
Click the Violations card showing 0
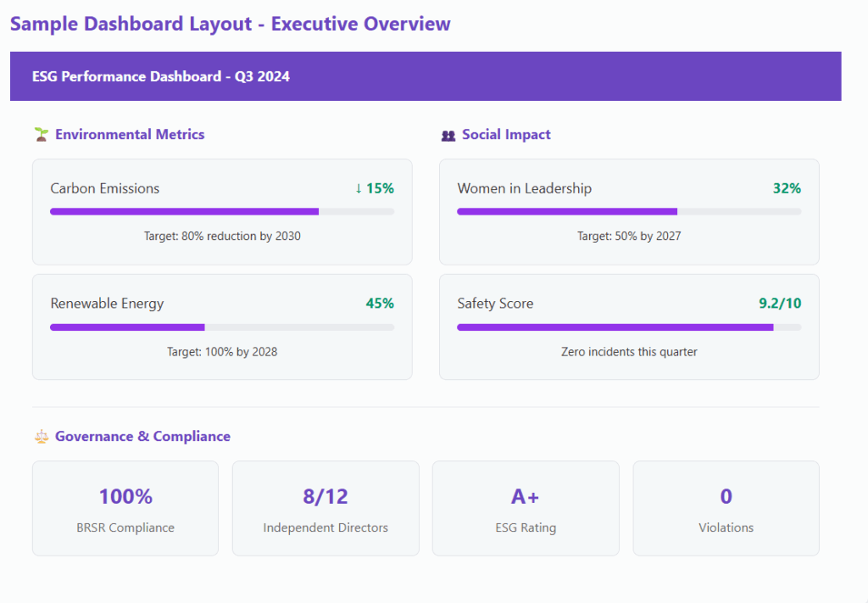click(726, 508)
